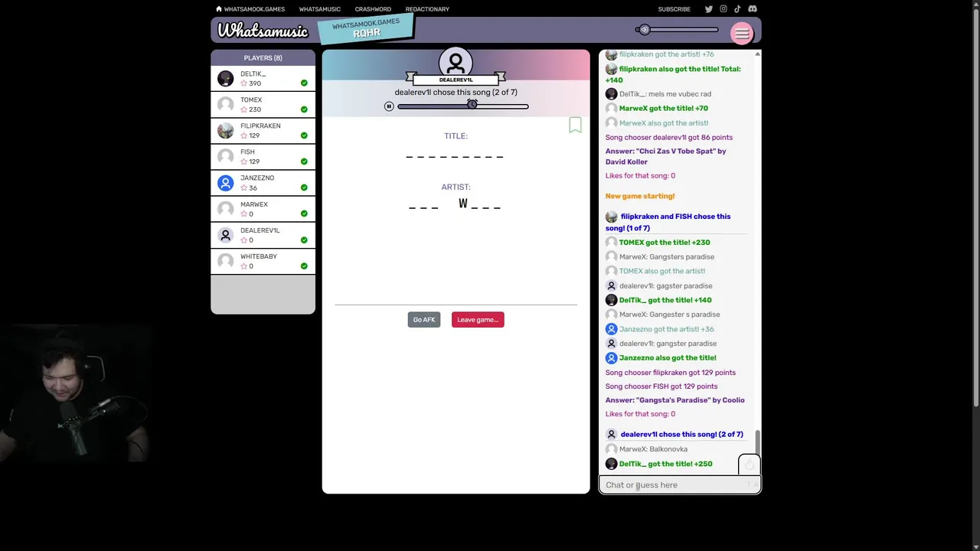Click green check beside DELTIK_
Screen dimensions: 980x551
[304, 83]
